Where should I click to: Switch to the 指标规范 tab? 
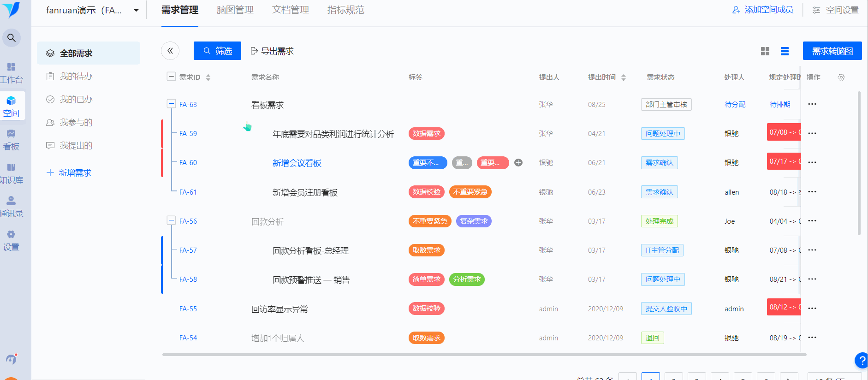point(346,10)
